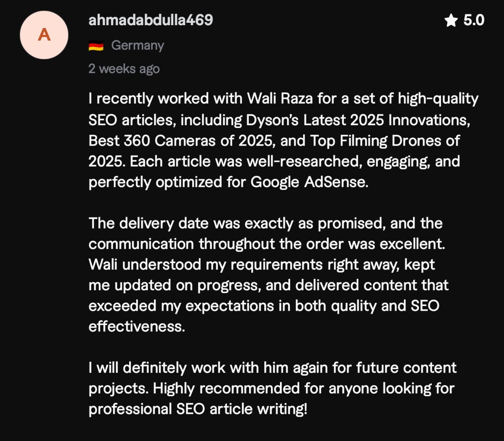Click the '2 weeks ago' timestamp
Image resolution: width=504 pixels, height=441 pixels.
coord(124,69)
